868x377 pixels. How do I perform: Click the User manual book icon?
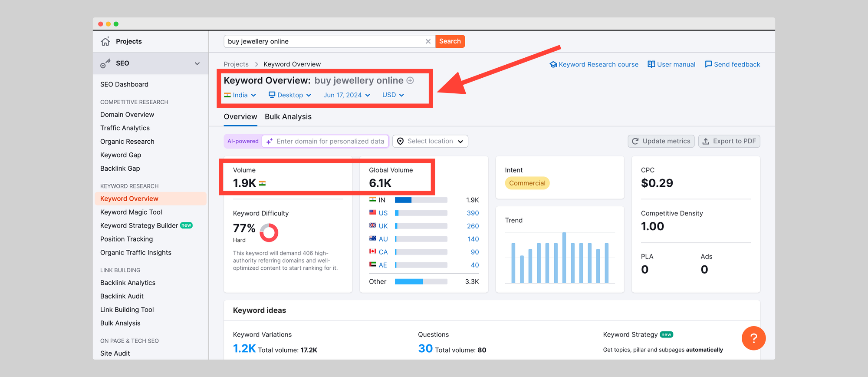click(651, 64)
